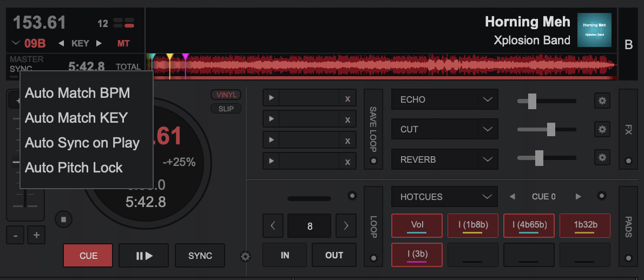Screen dimensions: 644x280
Task: Expand the CUT effect dropdown
Action: [x=487, y=129]
